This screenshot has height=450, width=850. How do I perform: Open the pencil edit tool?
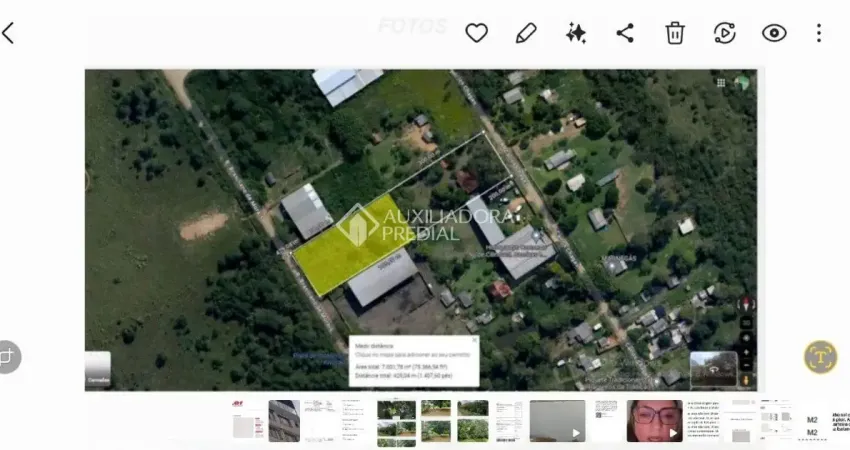coord(526,33)
